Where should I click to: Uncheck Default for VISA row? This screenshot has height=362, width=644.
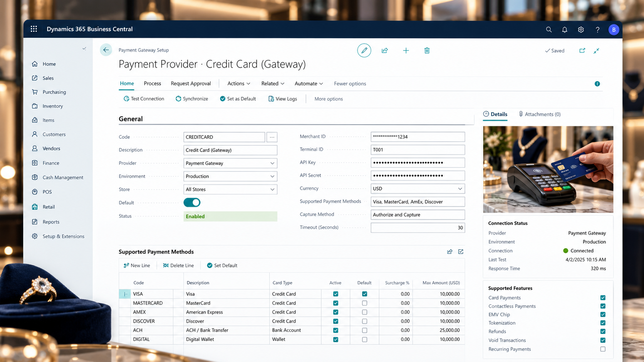(364, 294)
